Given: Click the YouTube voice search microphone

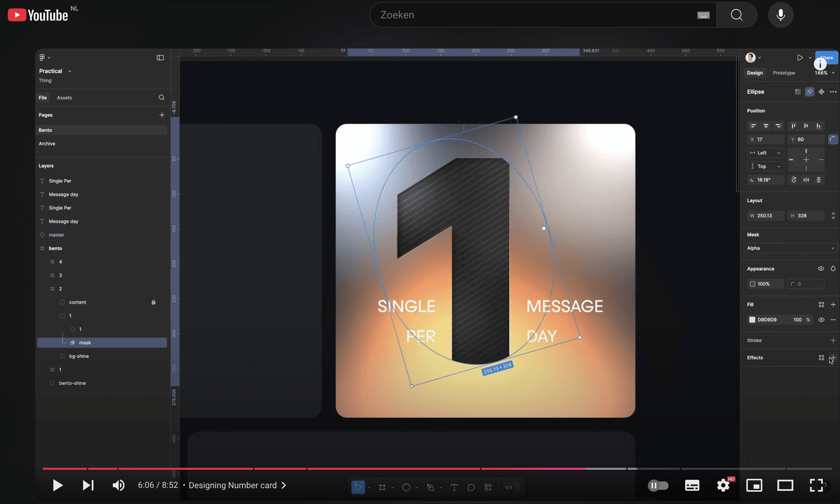Looking at the screenshot, I should [781, 15].
